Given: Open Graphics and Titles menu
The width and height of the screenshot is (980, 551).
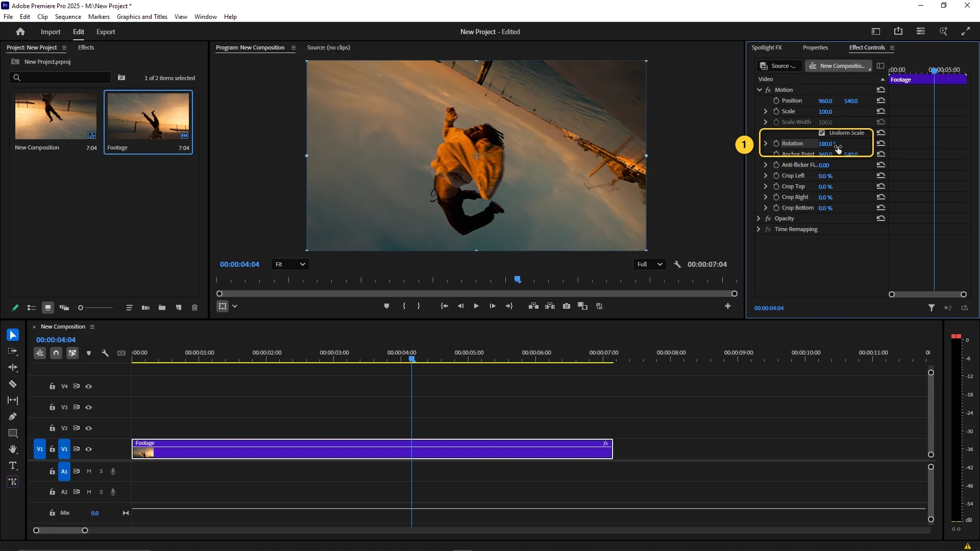Looking at the screenshot, I should click(x=142, y=17).
